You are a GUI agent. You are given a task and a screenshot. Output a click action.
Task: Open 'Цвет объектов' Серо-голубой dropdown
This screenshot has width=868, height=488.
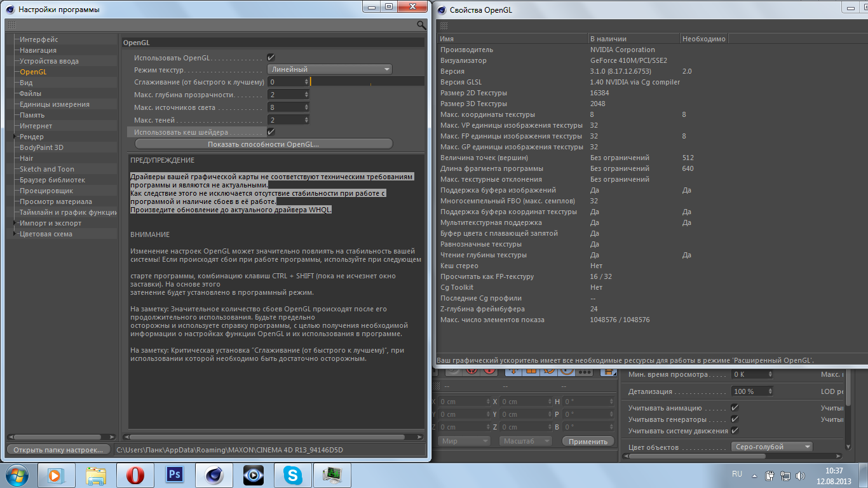(772, 447)
